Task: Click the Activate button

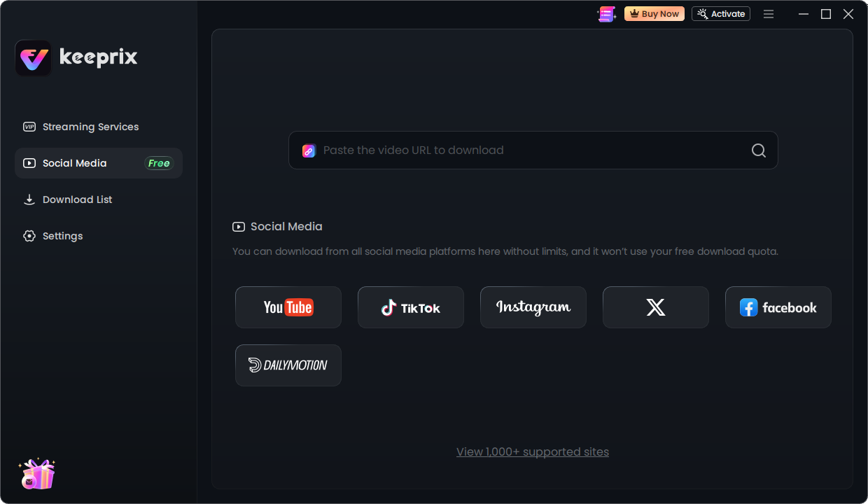Action: pos(721,14)
